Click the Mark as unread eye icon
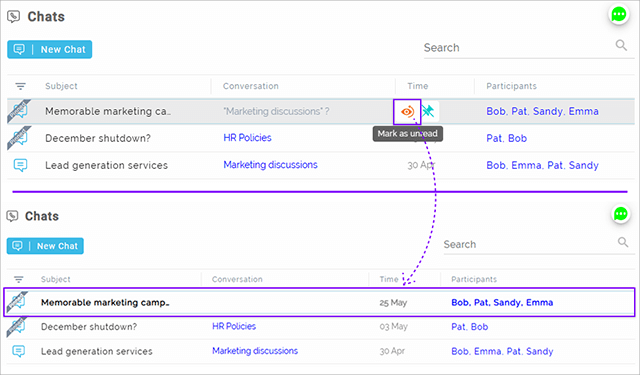This screenshot has height=375, width=640. 407,111
